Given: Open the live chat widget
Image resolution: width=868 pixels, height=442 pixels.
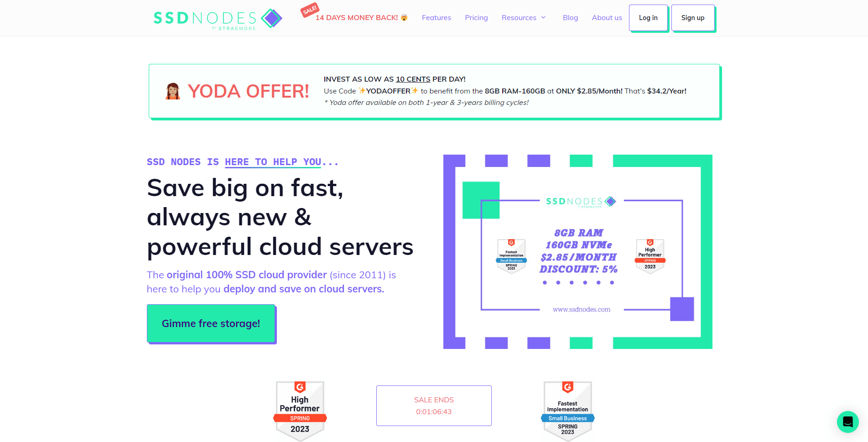Looking at the screenshot, I should (847, 421).
